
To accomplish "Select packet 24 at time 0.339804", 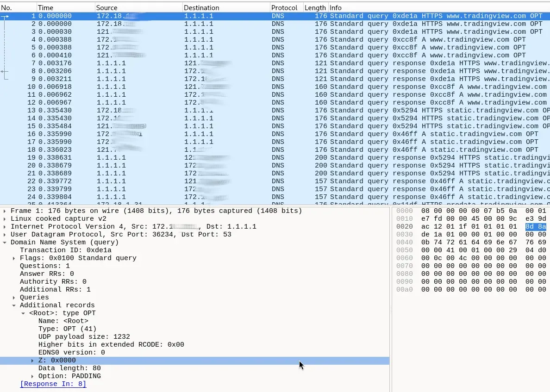I will tap(275, 197).
